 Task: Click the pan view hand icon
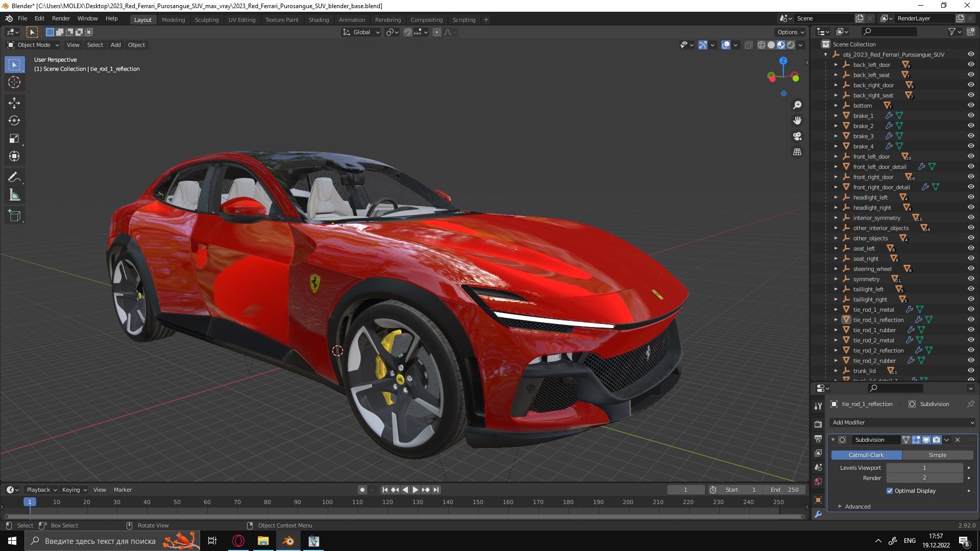click(797, 120)
